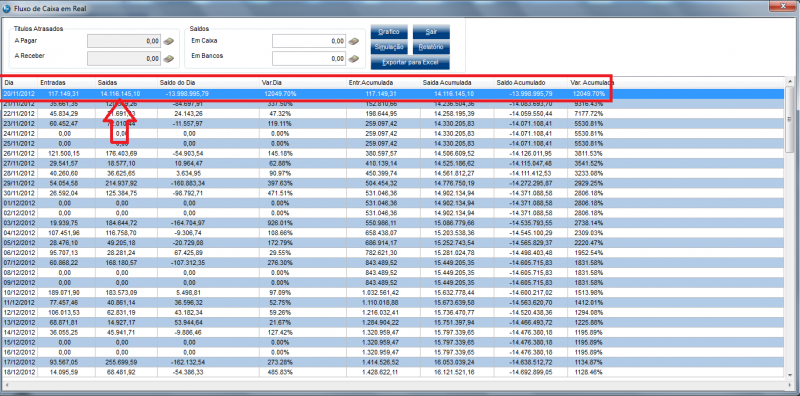Click the Sair button
The width and height of the screenshot is (800, 396).
point(431,32)
